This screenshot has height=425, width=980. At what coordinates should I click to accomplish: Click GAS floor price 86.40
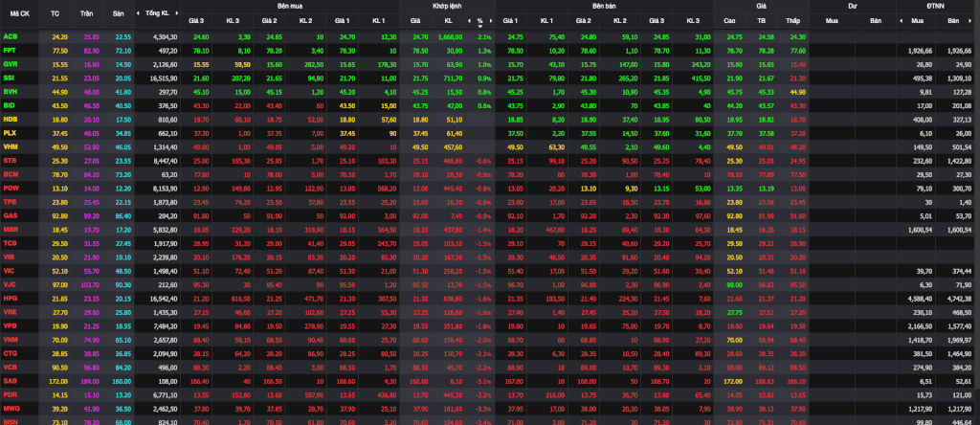[123, 215]
